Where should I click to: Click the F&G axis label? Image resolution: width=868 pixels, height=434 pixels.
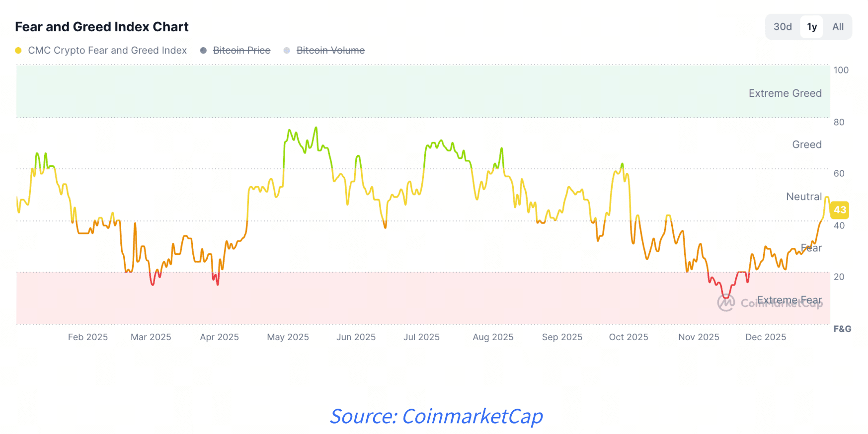843,328
